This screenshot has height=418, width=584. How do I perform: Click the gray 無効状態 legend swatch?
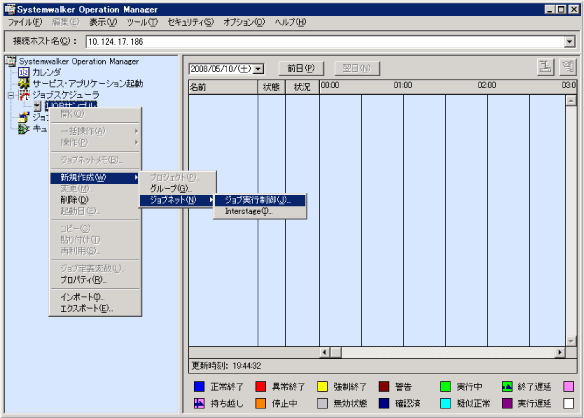(x=322, y=403)
